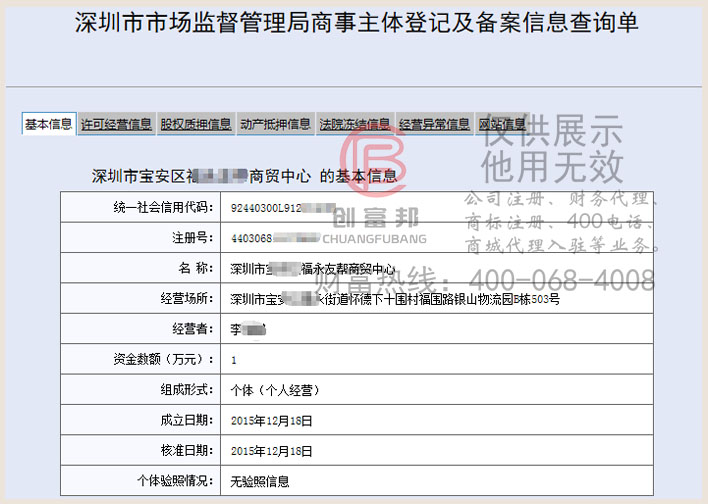This screenshot has height=504, width=708.
Task: Select the address value ending B栋503号
Action: [395, 299]
